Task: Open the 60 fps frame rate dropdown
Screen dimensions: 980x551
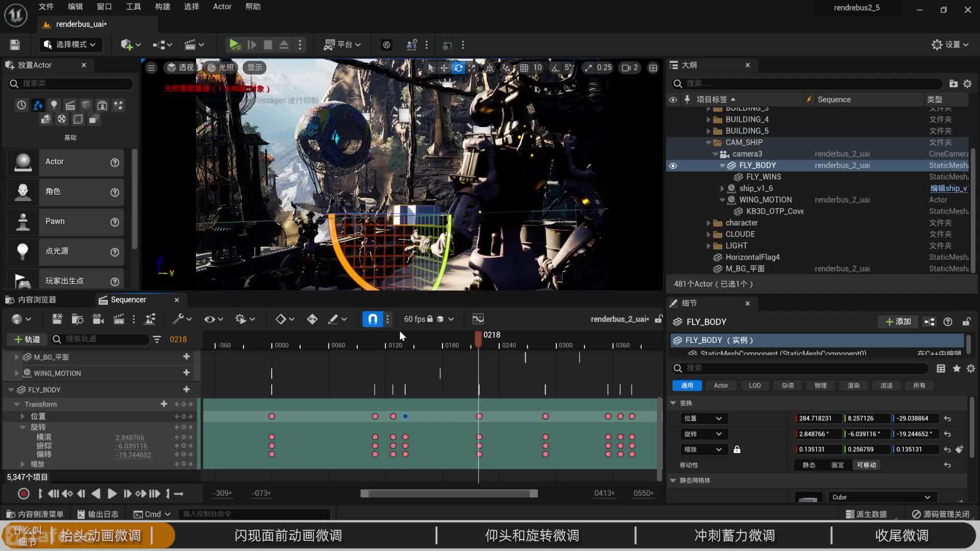Action: click(429, 319)
